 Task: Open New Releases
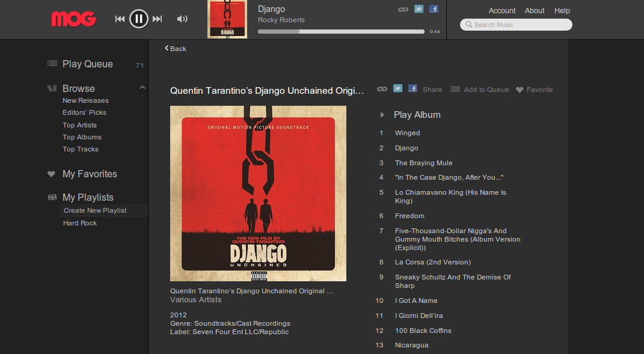(x=85, y=100)
